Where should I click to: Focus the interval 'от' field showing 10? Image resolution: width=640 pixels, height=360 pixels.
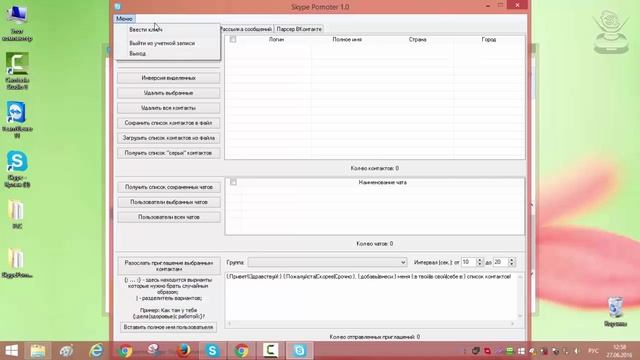[x=469, y=262]
